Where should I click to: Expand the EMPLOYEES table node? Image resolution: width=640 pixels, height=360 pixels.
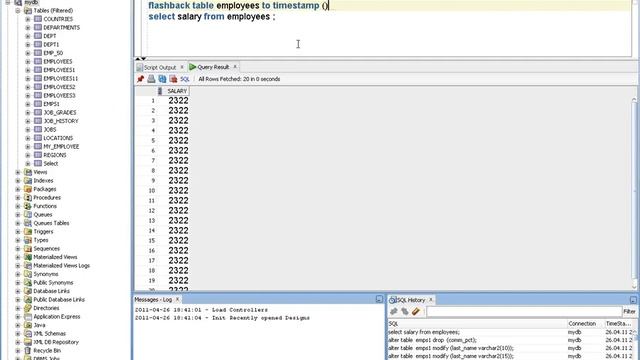(28, 62)
